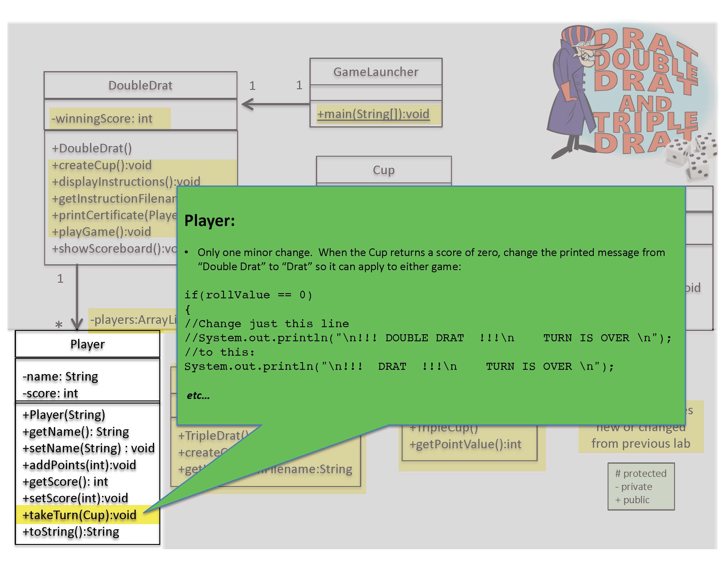Image resolution: width=728 pixels, height=563 pixels.
Task: Click the +main(String[]):void underlined method
Action: [x=373, y=114]
